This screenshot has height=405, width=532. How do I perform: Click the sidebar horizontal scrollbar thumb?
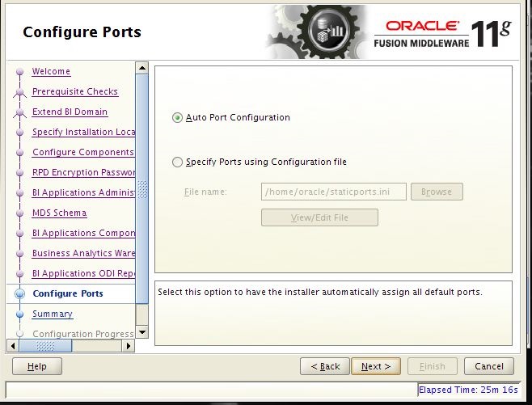[x=45, y=346]
